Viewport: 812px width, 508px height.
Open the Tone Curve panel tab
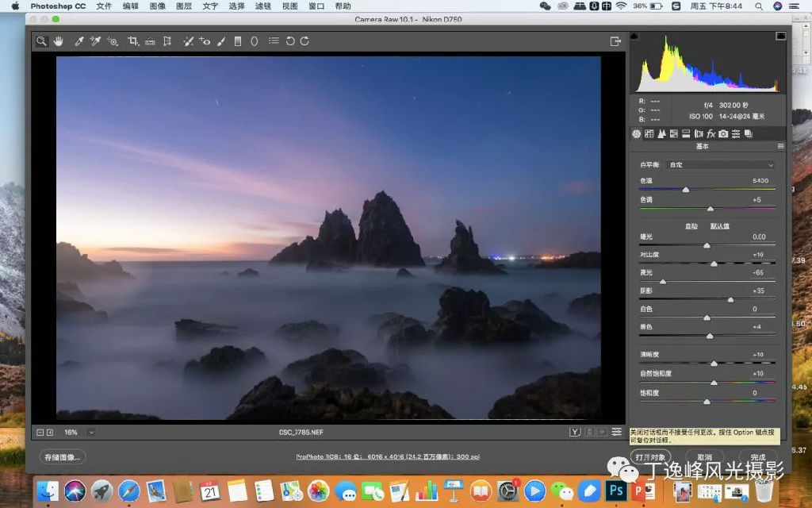649,134
